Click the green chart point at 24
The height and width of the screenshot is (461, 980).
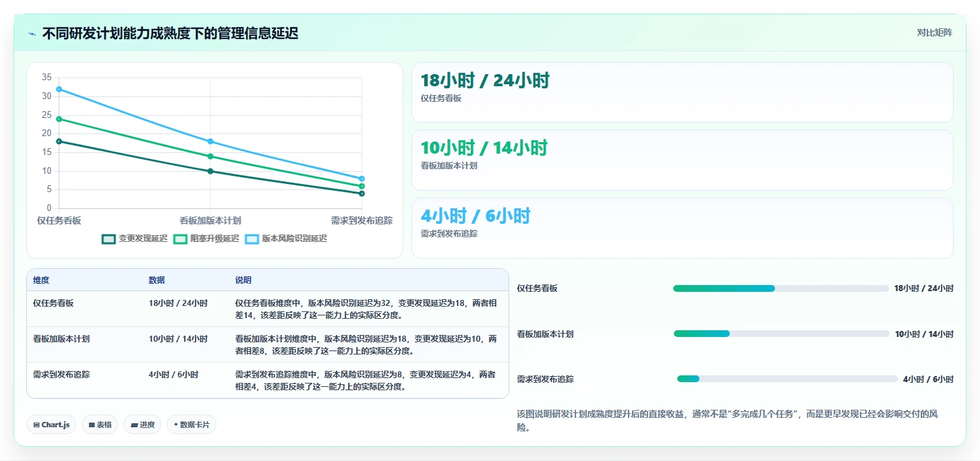[x=59, y=119]
